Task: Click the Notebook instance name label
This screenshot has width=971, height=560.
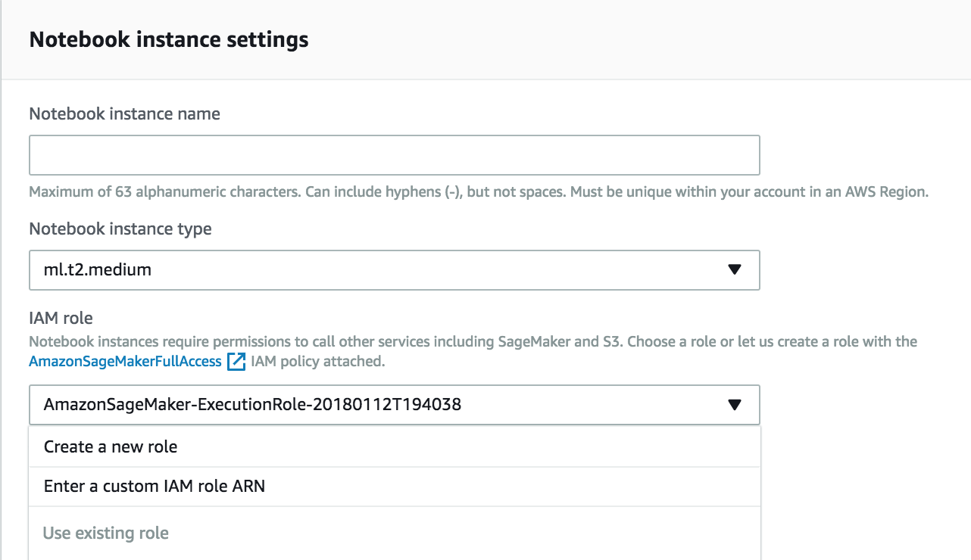Action: [124, 114]
